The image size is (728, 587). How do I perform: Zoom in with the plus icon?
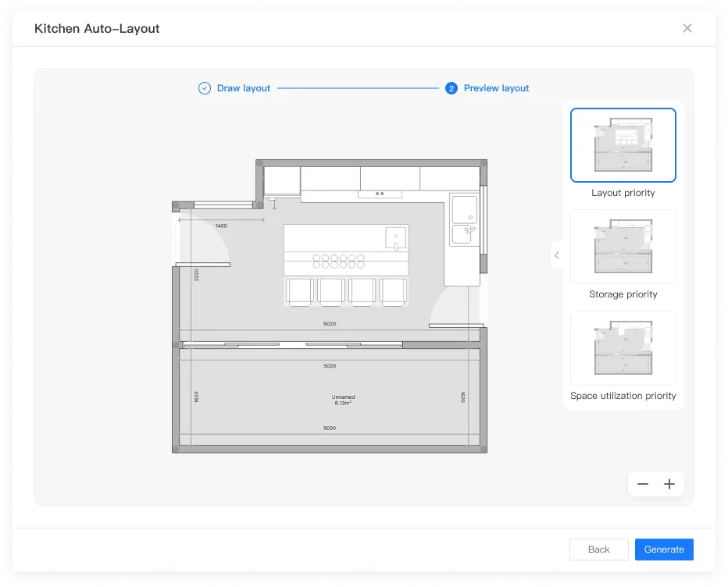669,484
